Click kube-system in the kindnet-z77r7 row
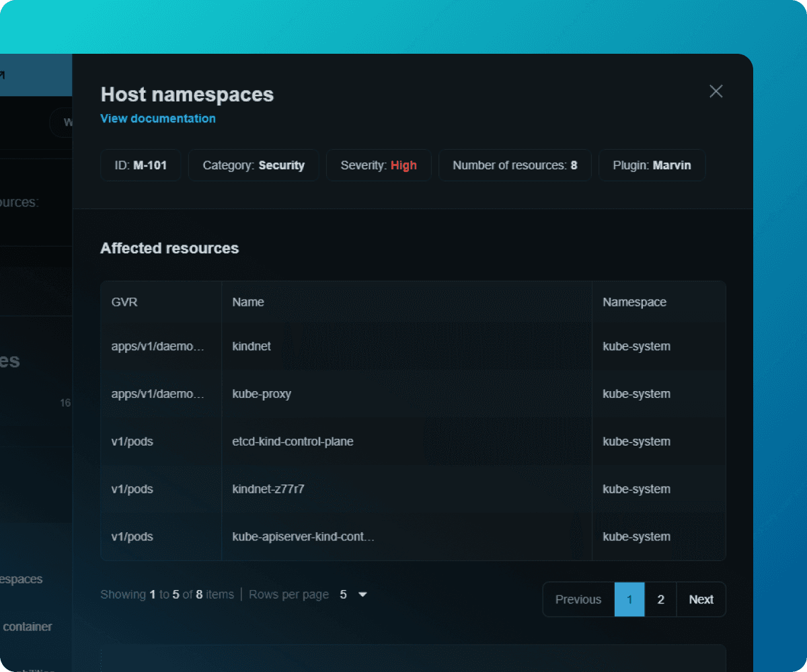Image resolution: width=807 pixels, height=672 pixels. click(636, 489)
